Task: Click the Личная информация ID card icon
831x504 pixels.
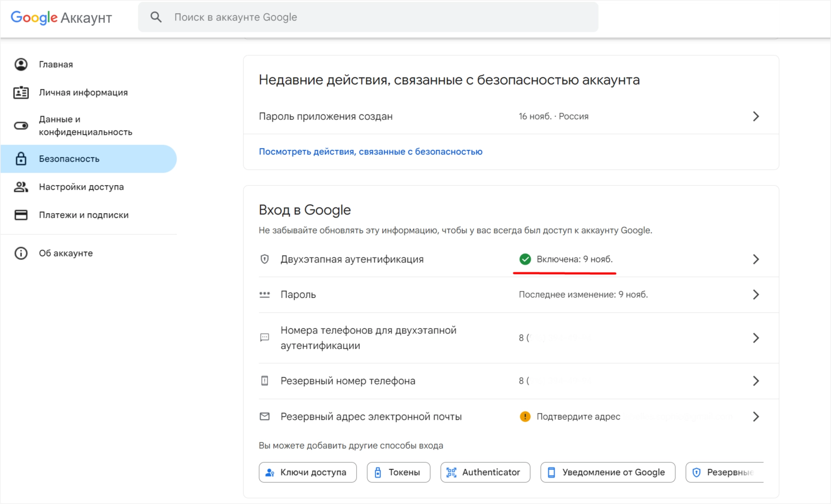Action: coord(21,92)
